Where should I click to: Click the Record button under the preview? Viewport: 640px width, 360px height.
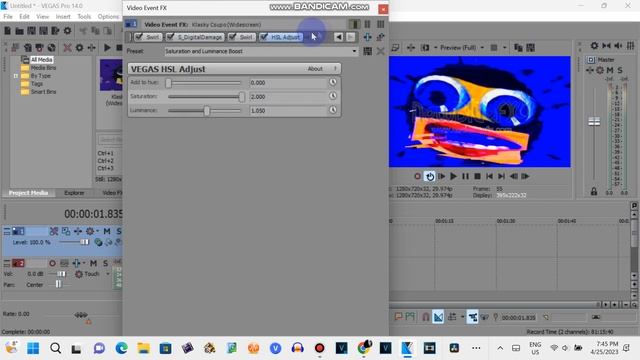417,176
